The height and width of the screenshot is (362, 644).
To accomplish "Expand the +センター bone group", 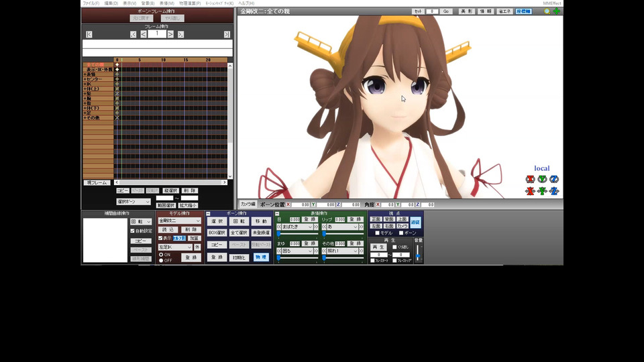I will (85, 79).
